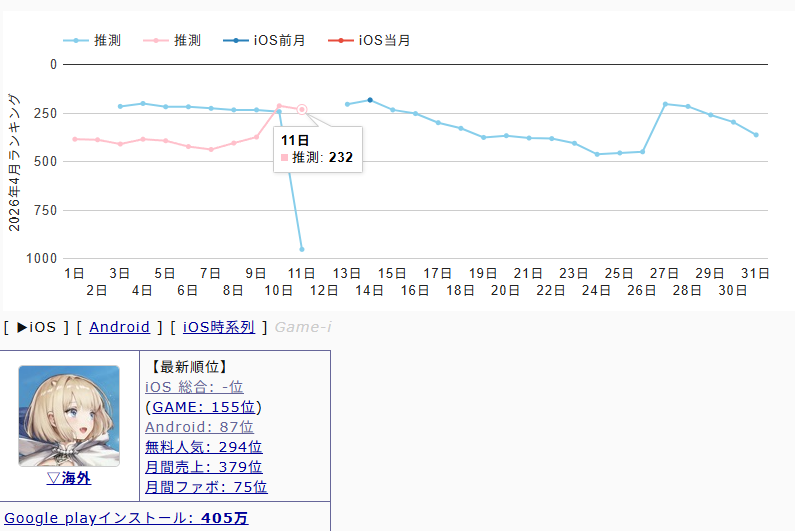Click the highlighted 11日 pink data point
This screenshot has width=795, height=531.
pyautogui.click(x=302, y=110)
